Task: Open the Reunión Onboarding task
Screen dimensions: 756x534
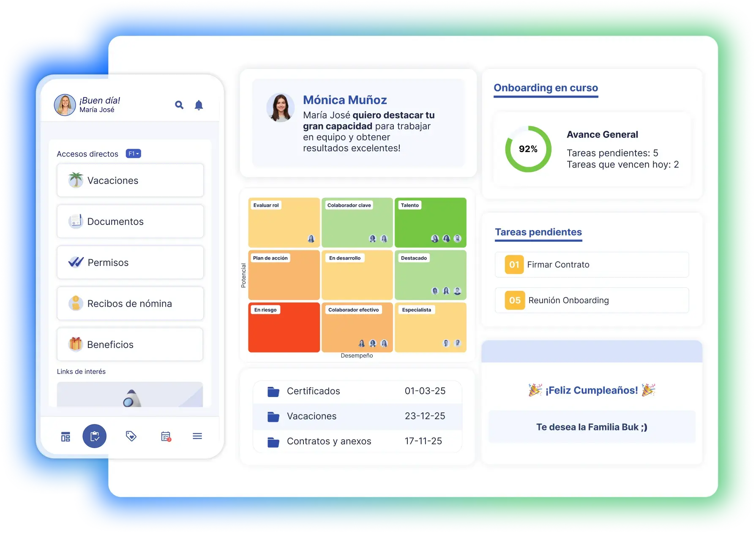Action: pos(592,300)
